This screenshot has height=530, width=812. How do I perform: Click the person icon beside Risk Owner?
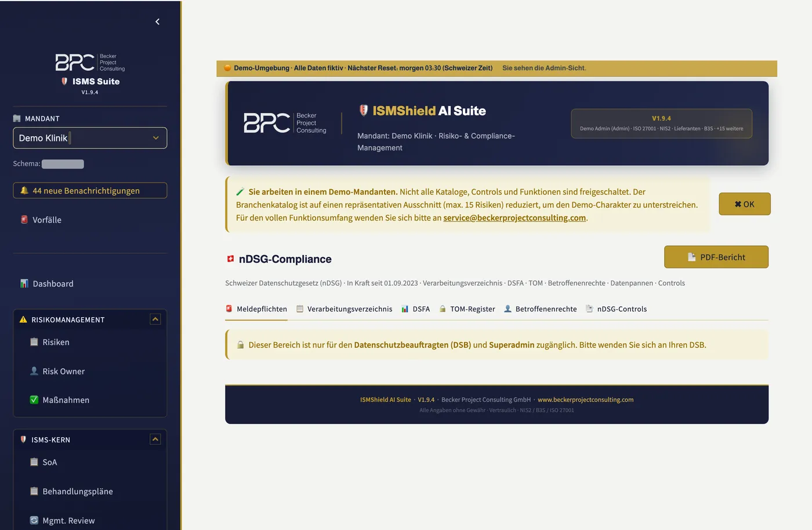pyautogui.click(x=34, y=371)
